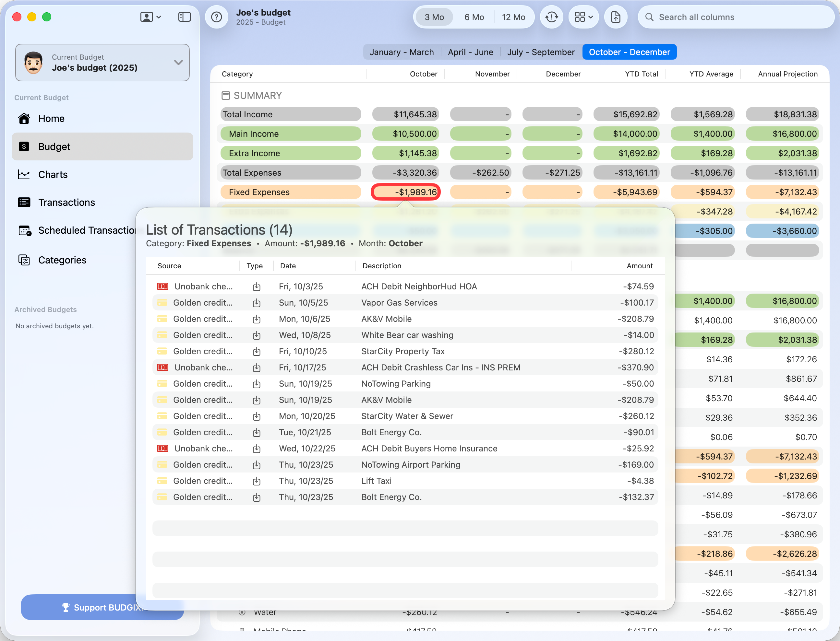Click the export file icon in the toolbar
Viewport: 840px width, 641px height.
coord(616,17)
